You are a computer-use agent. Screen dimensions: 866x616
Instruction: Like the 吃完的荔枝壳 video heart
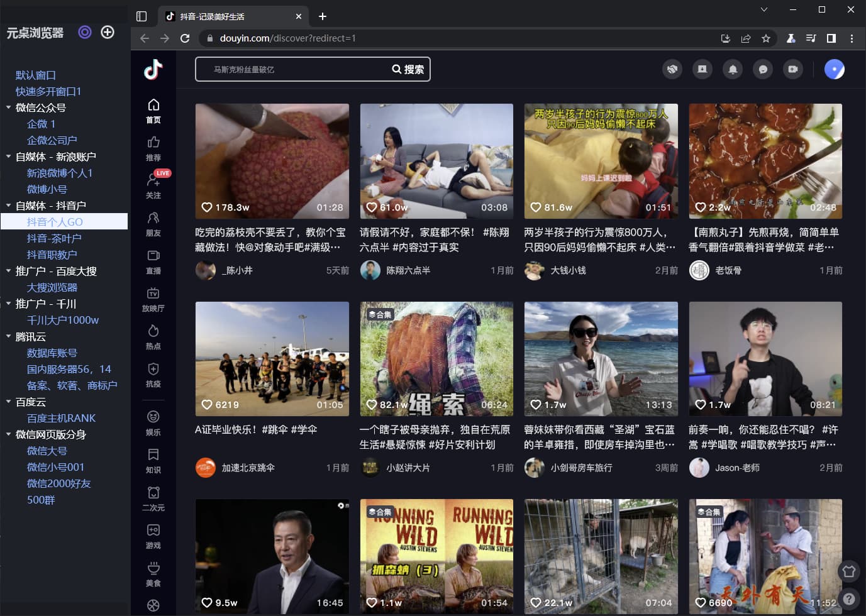pyautogui.click(x=207, y=207)
